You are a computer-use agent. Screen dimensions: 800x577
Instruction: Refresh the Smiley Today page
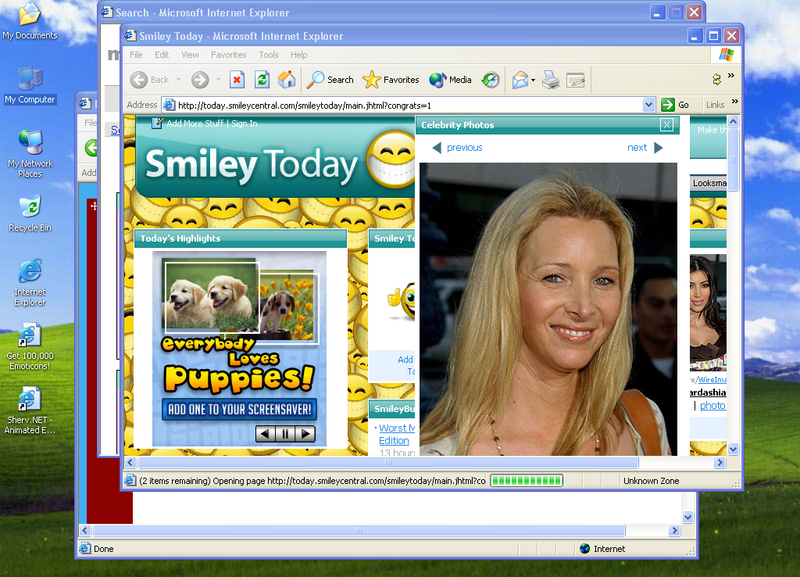pyautogui.click(x=262, y=80)
